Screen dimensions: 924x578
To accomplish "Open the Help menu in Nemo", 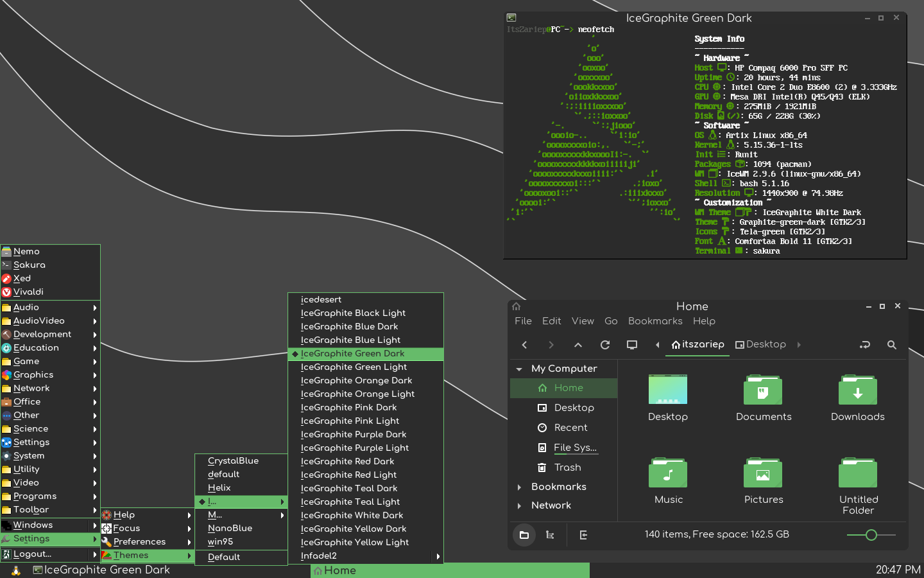I will [x=704, y=321].
